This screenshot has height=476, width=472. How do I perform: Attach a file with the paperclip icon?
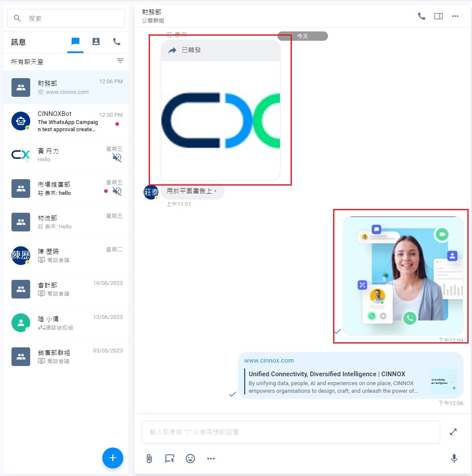coord(149,459)
